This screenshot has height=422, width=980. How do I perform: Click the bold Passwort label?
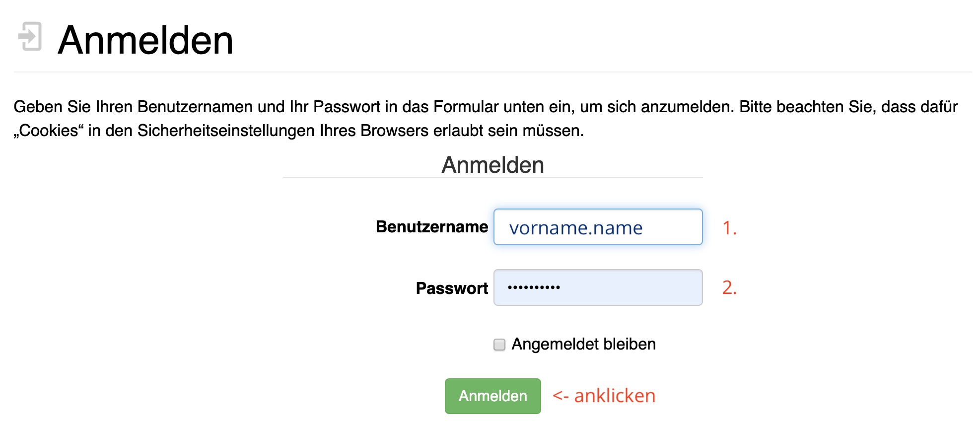(452, 288)
